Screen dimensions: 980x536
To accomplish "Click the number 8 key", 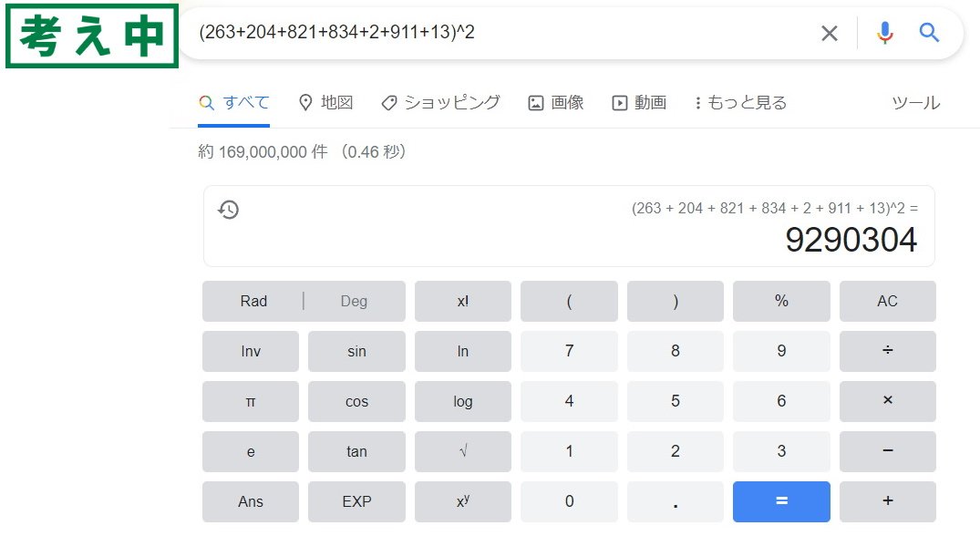I will pos(675,351).
